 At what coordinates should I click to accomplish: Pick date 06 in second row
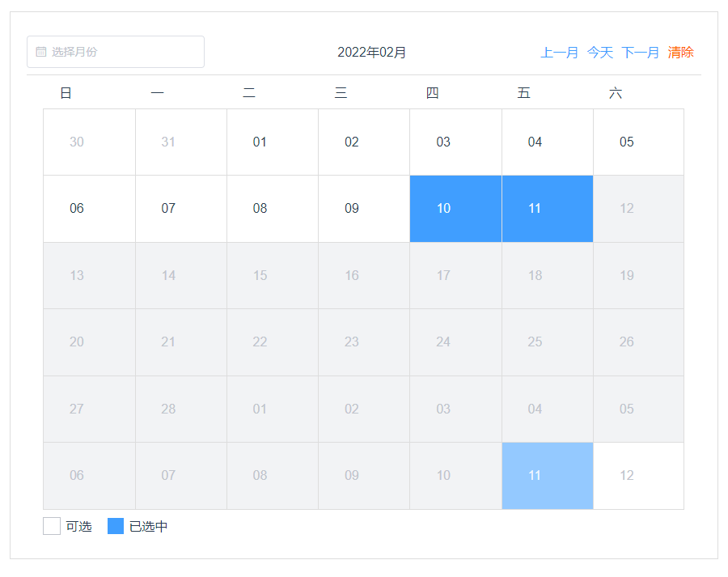click(89, 209)
